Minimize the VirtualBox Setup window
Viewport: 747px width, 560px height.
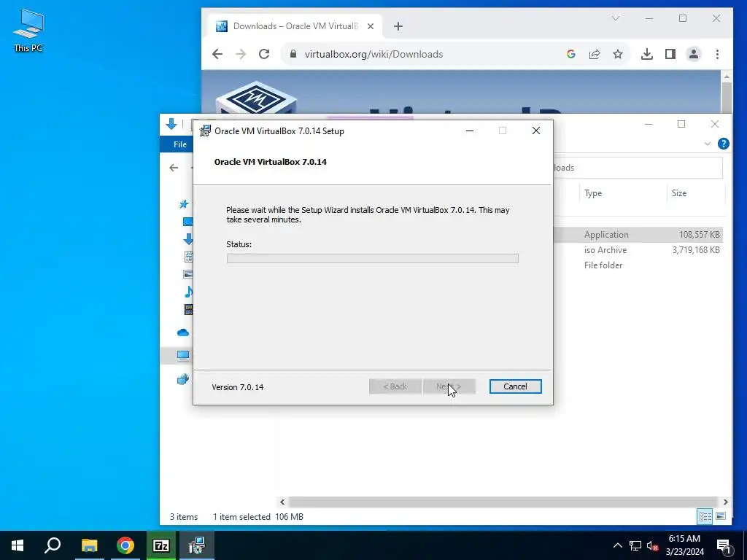470,131
